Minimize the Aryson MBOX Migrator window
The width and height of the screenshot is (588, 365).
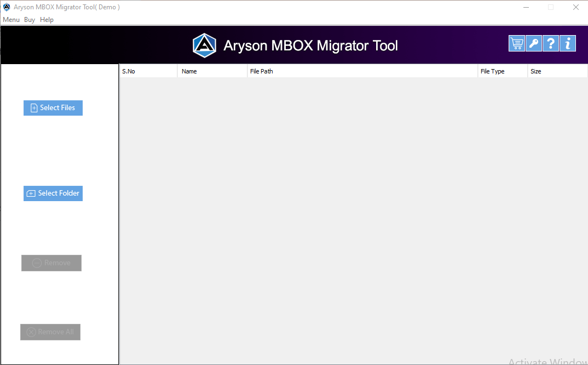tap(526, 7)
